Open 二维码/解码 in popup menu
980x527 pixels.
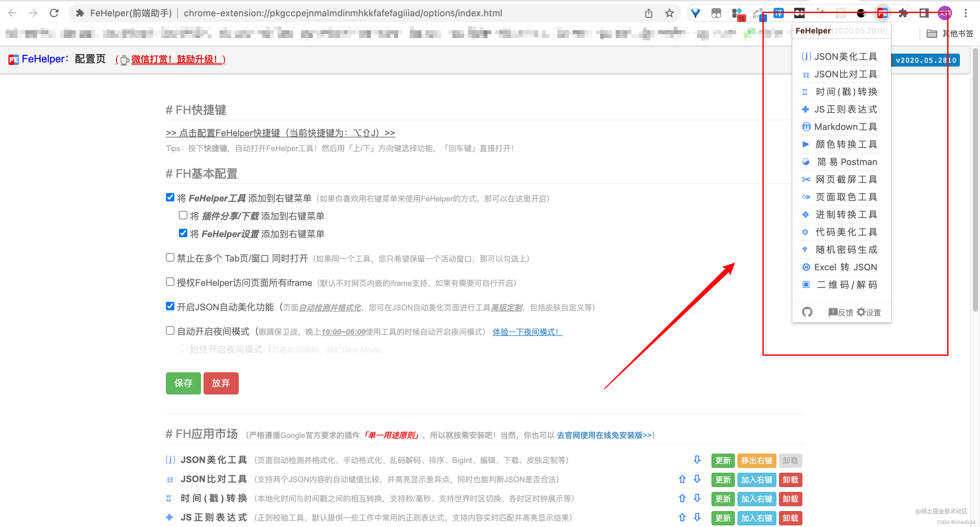click(839, 284)
